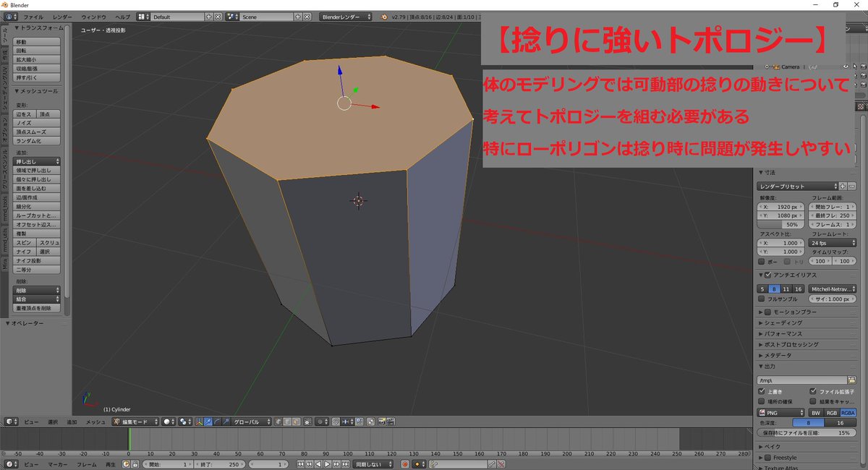Image resolution: width=868 pixels, height=470 pixels.
Task: Open the Mitchell-Netravali filter dropdown
Action: point(833,289)
